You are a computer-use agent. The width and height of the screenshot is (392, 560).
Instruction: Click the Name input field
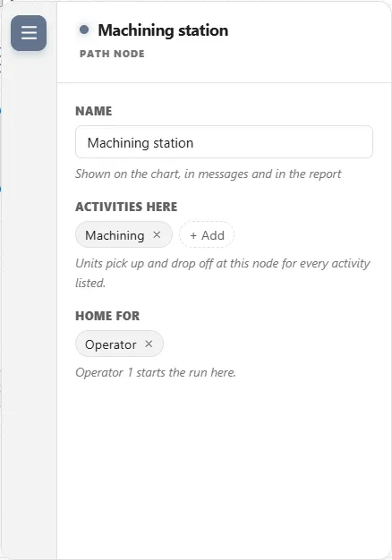(x=224, y=141)
